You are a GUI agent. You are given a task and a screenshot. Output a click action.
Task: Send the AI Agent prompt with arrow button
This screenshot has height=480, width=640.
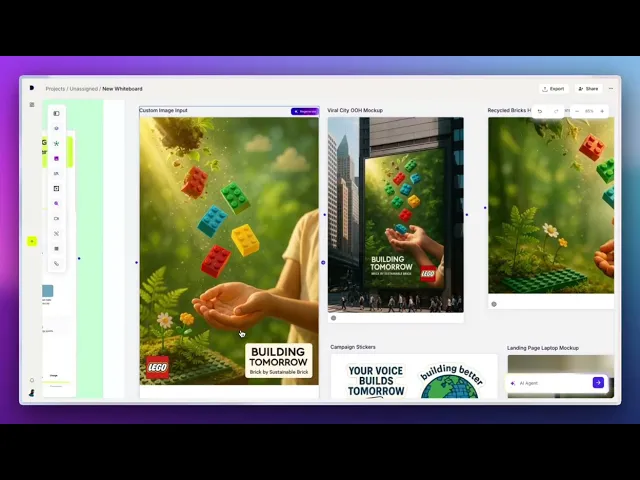coord(598,382)
